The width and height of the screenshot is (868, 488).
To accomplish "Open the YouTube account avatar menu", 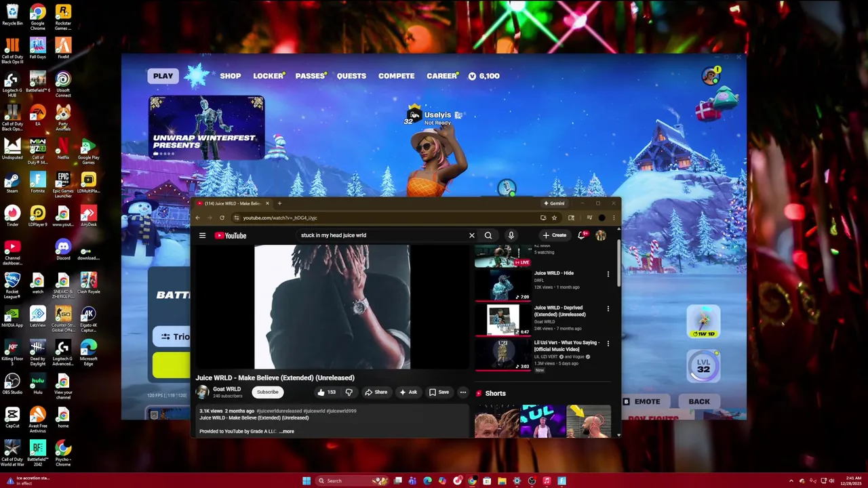I will 601,235.
